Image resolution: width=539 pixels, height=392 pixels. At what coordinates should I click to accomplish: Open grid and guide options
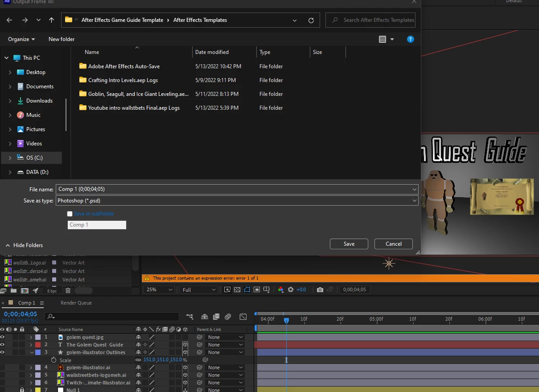267,289
